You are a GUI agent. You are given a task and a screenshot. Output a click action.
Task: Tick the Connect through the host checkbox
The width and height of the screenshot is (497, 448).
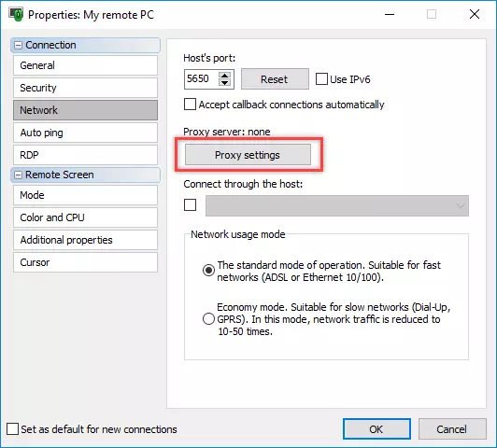pyautogui.click(x=190, y=205)
